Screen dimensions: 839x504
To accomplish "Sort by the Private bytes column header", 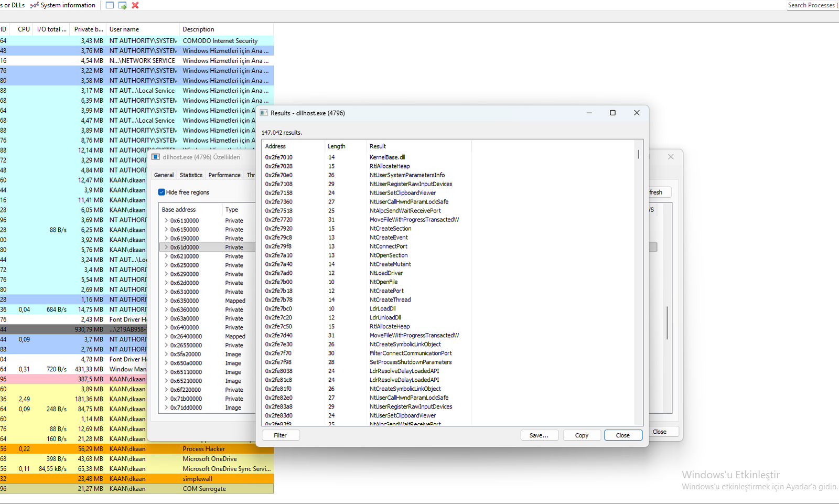I will [x=88, y=29].
